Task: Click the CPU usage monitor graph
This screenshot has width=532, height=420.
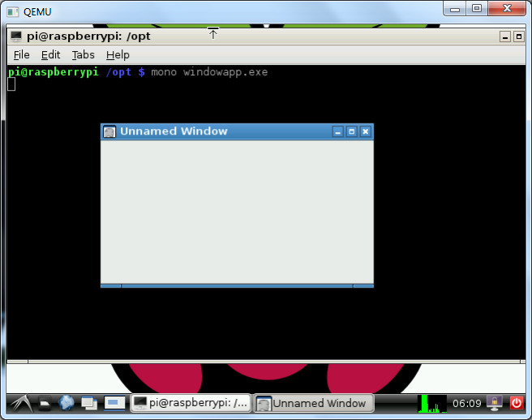Action: pyautogui.click(x=432, y=403)
